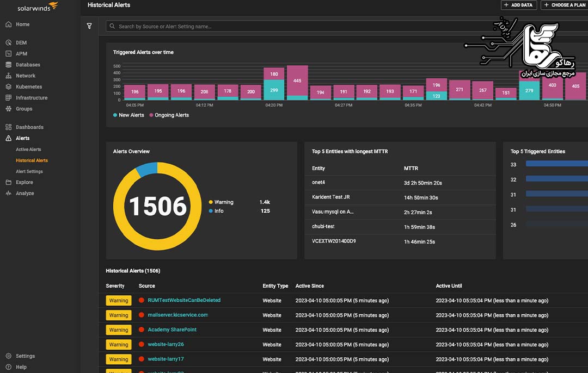The height and width of the screenshot is (373, 588).
Task: Open the RUMTestWebsiteCanBeDeleted alert link
Action: 184,300
